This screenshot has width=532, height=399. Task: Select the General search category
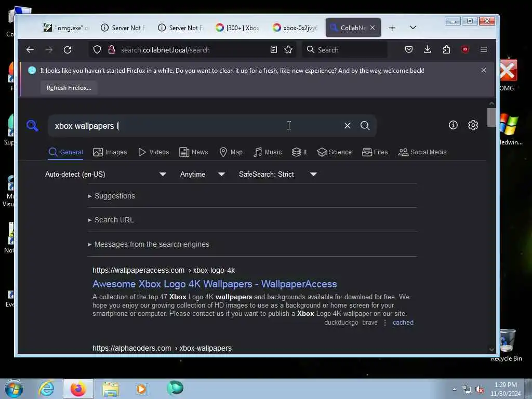point(66,152)
